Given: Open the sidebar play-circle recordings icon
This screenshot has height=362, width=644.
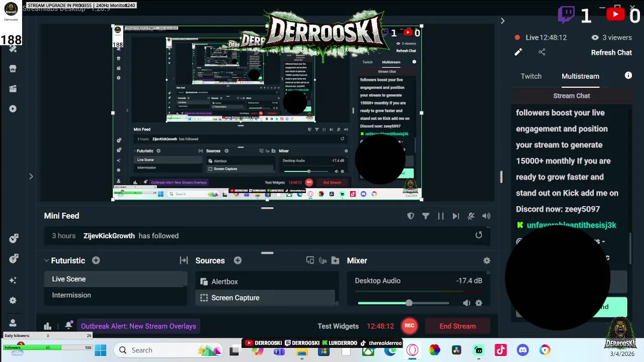Looking at the screenshot, I should [13, 109].
